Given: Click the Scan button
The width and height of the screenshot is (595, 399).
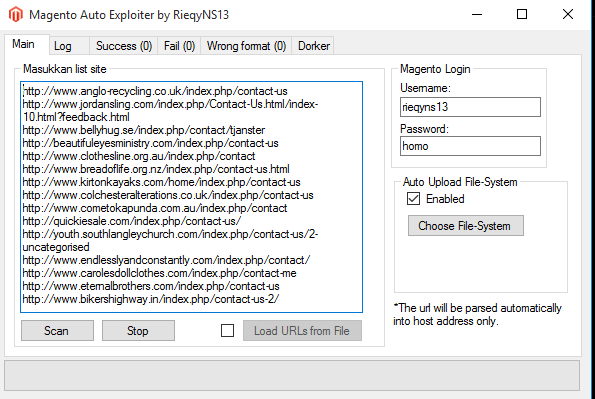Looking at the screenshot, I should (x=57, y=331).
